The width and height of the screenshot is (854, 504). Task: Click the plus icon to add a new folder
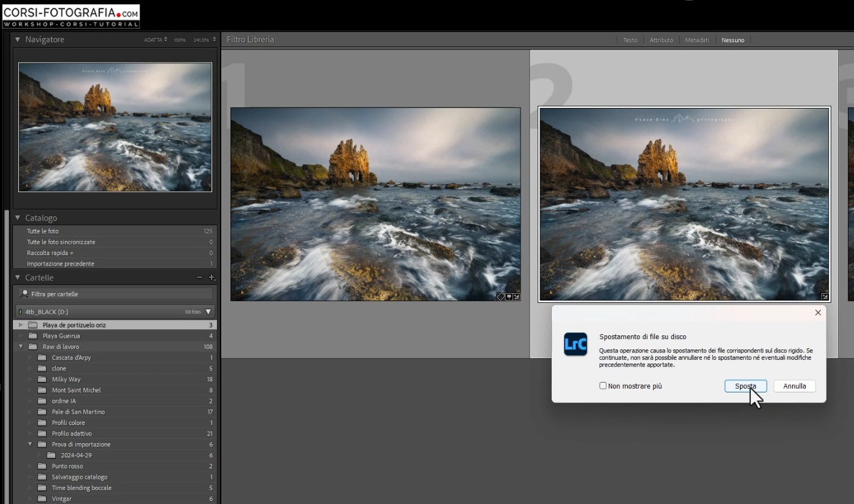212,277
